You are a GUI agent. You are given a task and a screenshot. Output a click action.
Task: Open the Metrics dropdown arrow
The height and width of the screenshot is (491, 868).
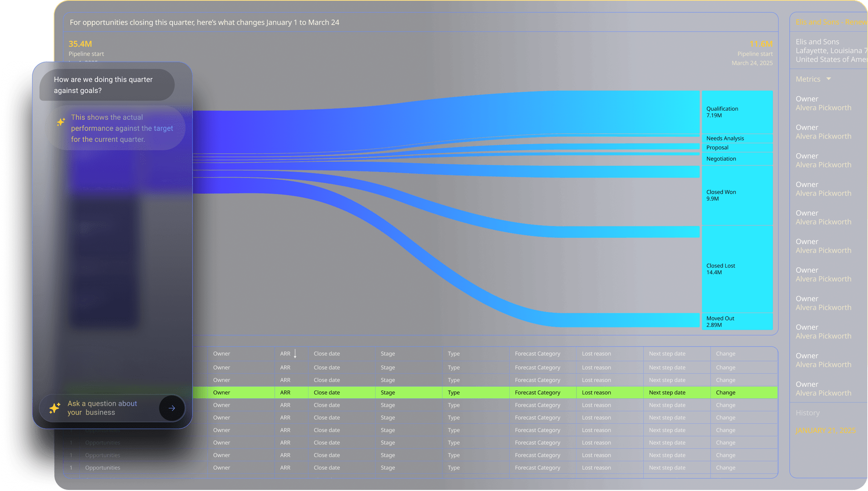829,79
